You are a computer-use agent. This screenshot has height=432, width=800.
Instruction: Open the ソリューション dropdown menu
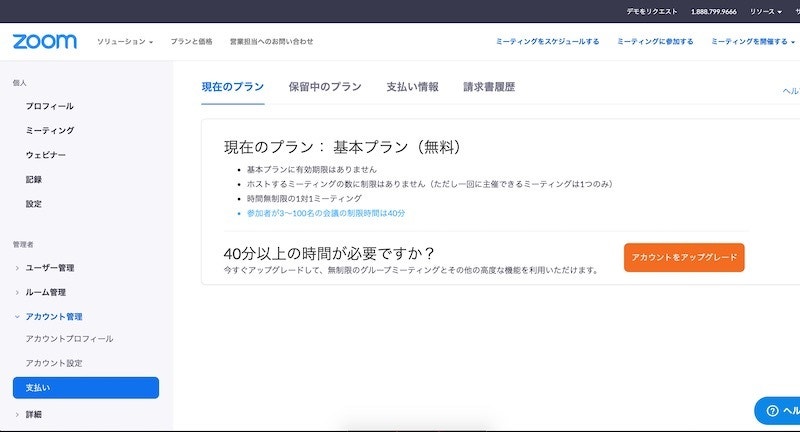pos(125,42)
